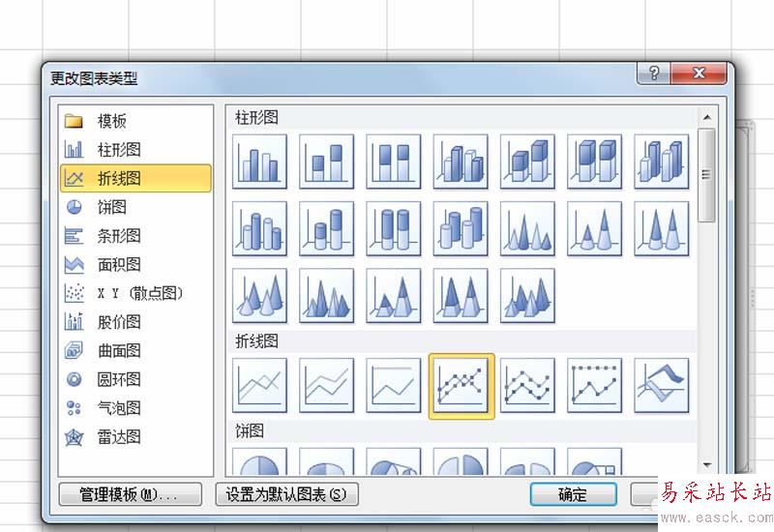Choose the stacked cone chart

594,228
